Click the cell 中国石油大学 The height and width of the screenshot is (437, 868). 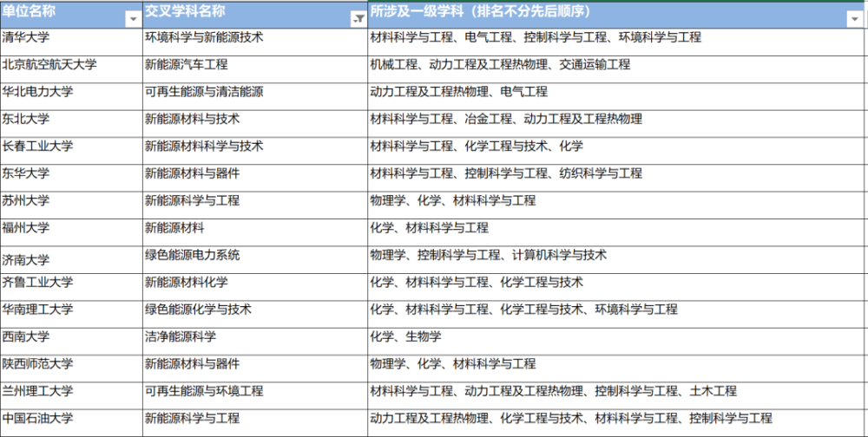pos(71,422)
